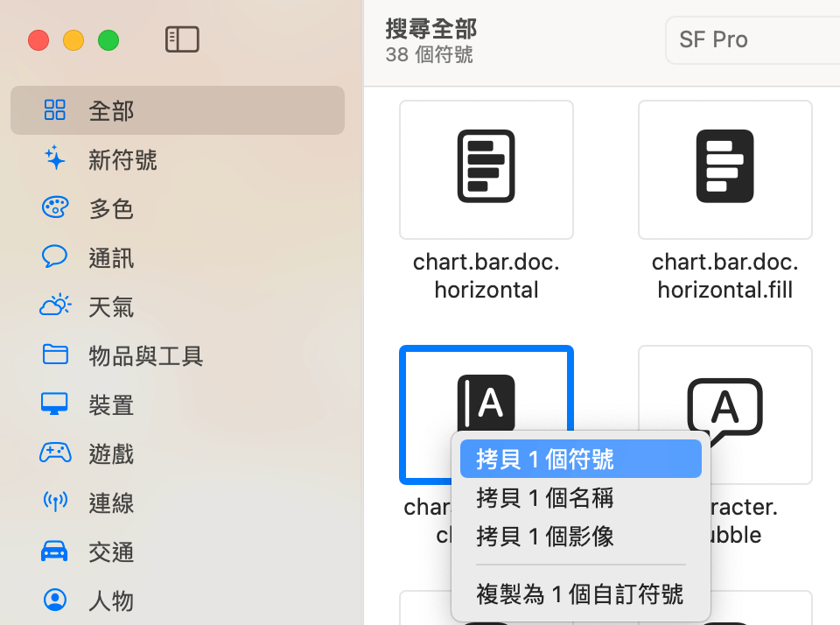Close the window with red button

(38, 40)
